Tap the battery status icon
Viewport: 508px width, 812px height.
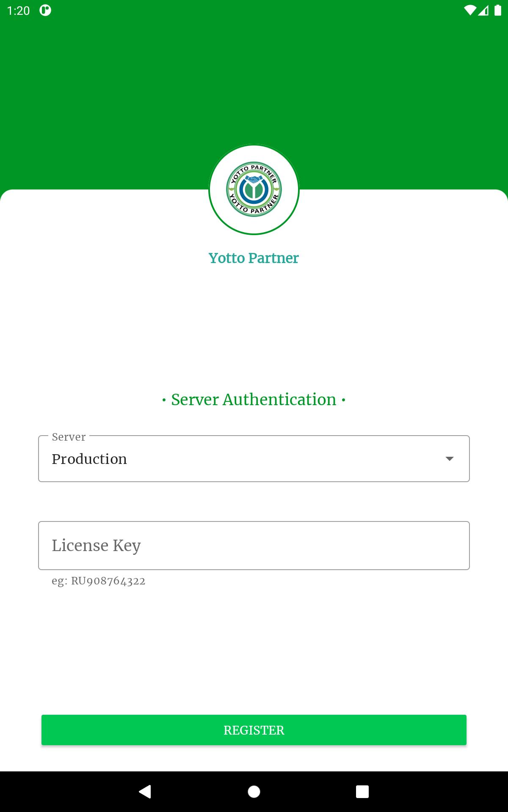(498, 11)
